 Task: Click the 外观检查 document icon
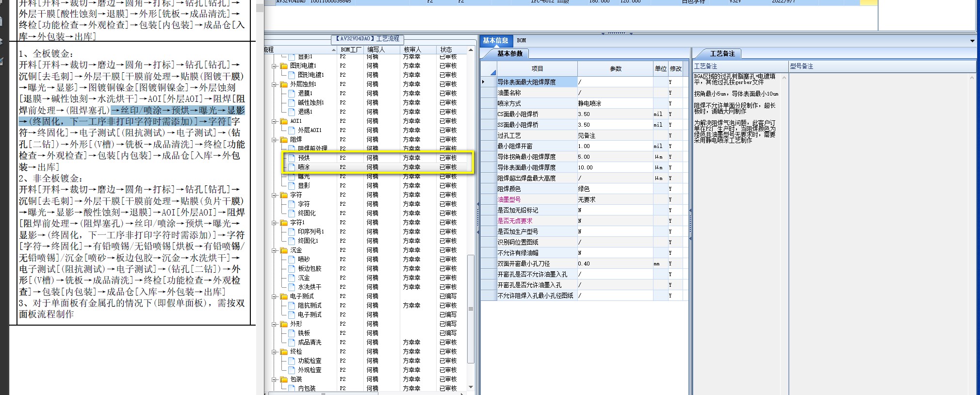point(292,370)
